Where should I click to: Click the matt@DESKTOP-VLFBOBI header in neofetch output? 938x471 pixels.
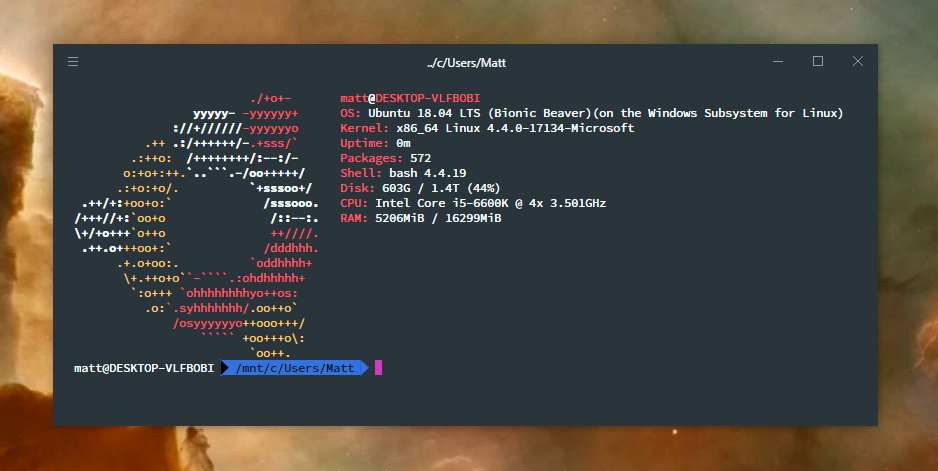(410, 98)
